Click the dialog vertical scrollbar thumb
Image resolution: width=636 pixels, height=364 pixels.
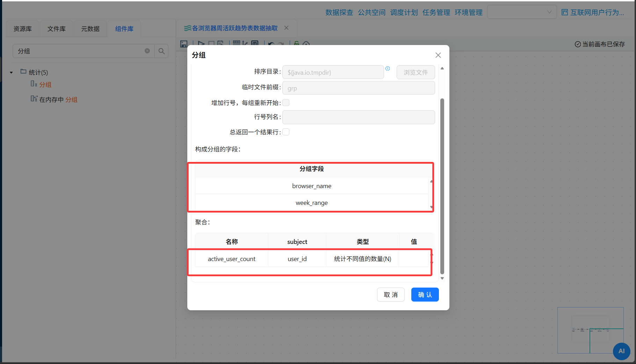click(442, 186)
